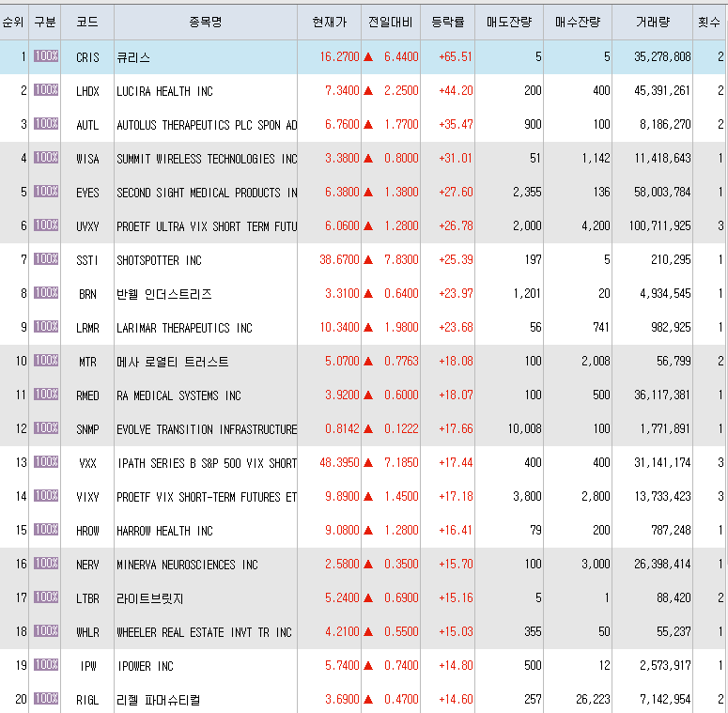The height and width of the screenshot is (713, 728).
Task: Click the 100% badge in the WISA row
Action: tap(46, 158)
